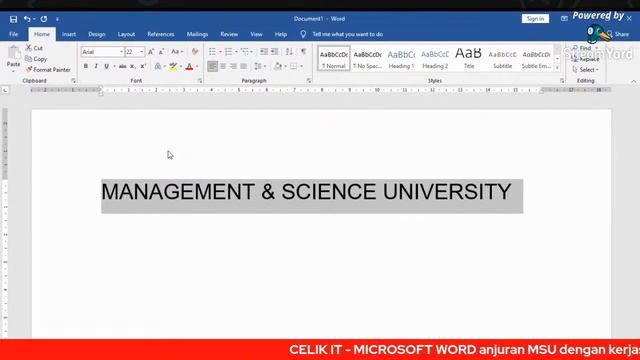This screenshot has height=360, width=640.
Task: Toggle Bold formatting
Action: [86, 66]
